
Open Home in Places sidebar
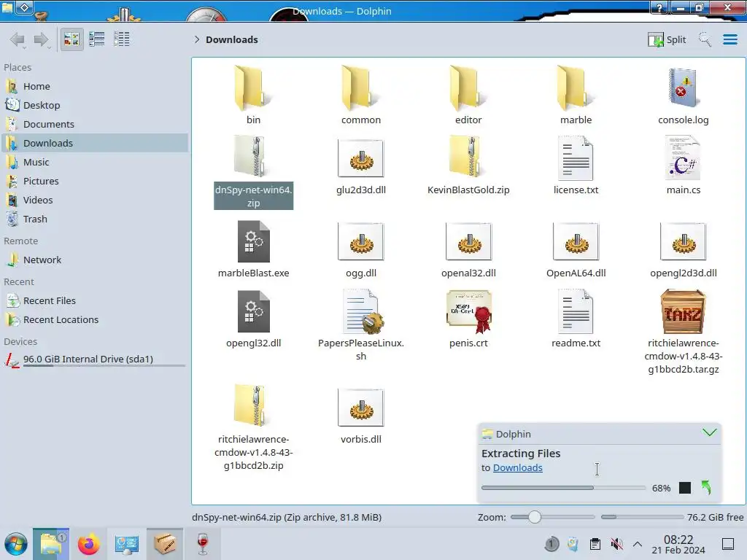click(x=96, y=86)
